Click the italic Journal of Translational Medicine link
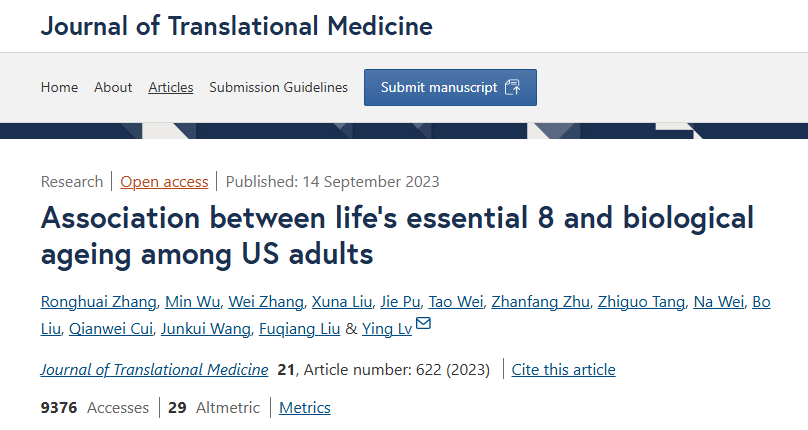 click(155, 370)
